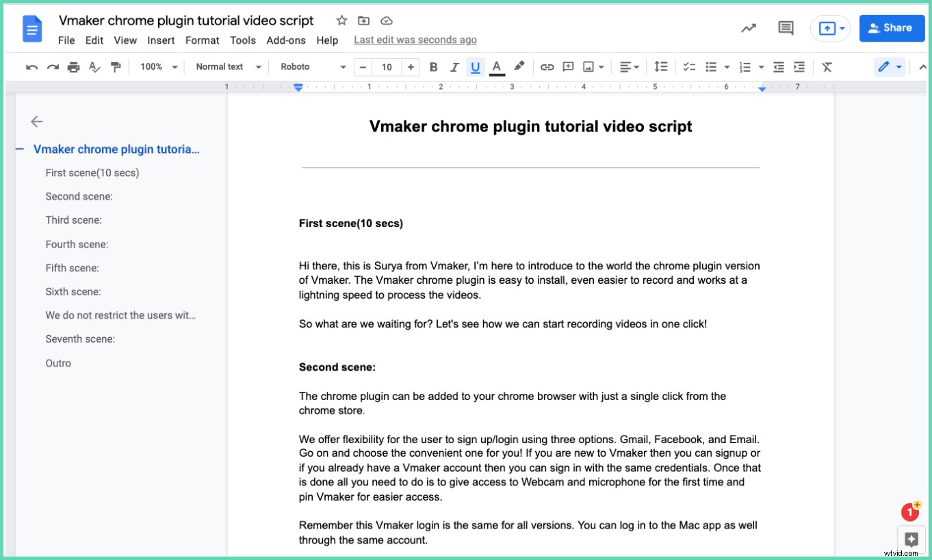Run the spelling and grammar check
Screen dimensions: 932x560
coord(94,66)
